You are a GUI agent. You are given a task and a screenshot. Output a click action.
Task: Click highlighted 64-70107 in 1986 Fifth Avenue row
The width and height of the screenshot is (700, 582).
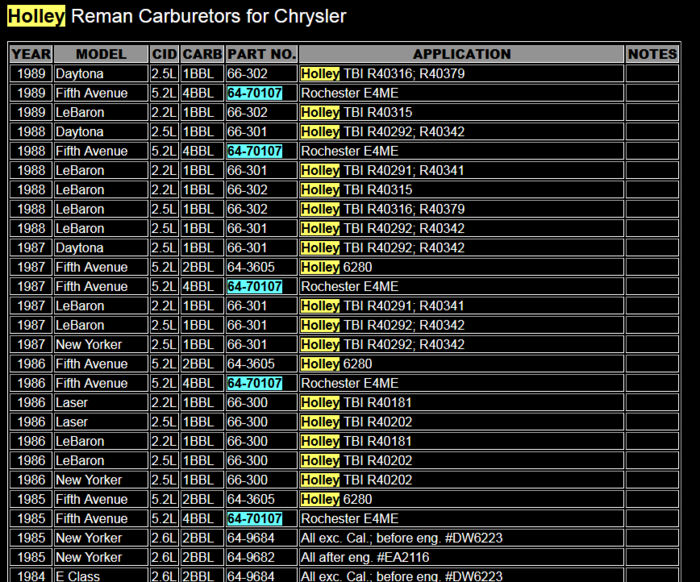click(254, 383)
